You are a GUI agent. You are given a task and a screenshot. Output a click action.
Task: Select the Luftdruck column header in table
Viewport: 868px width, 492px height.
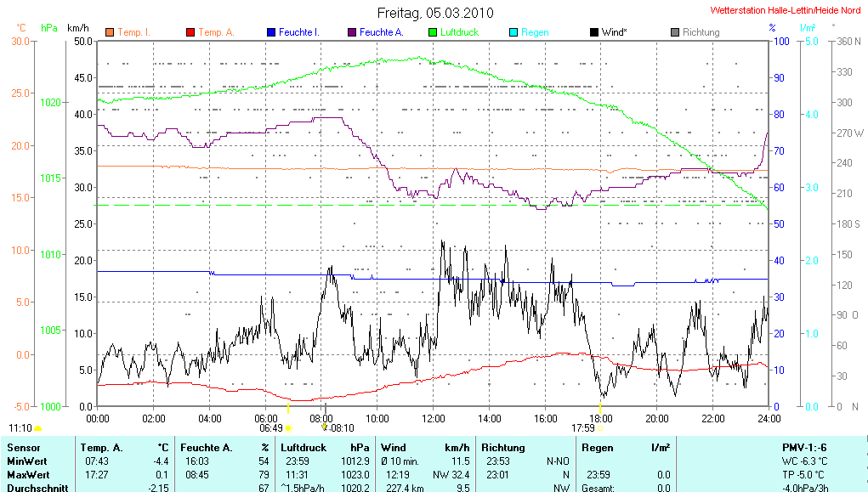tap(303, 447)
